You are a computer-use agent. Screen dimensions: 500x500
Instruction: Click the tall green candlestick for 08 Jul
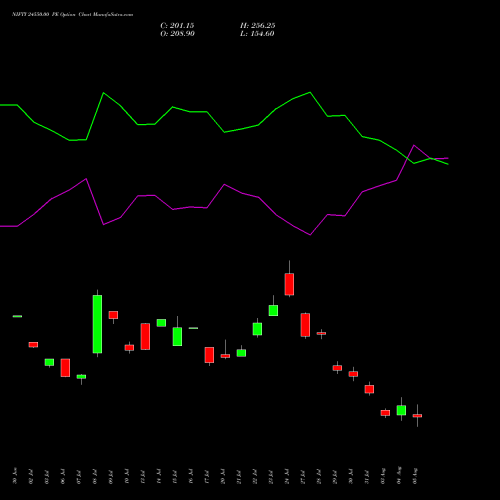(x=97, y=324)
